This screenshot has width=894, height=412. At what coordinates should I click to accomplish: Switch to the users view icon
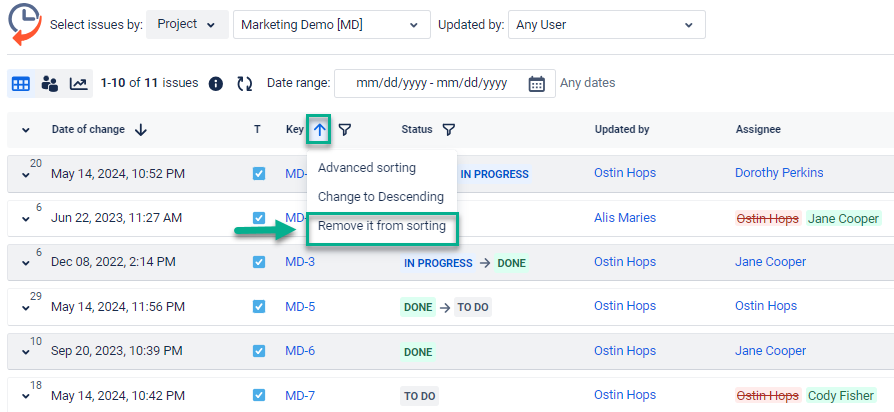(x=49, y=84)
